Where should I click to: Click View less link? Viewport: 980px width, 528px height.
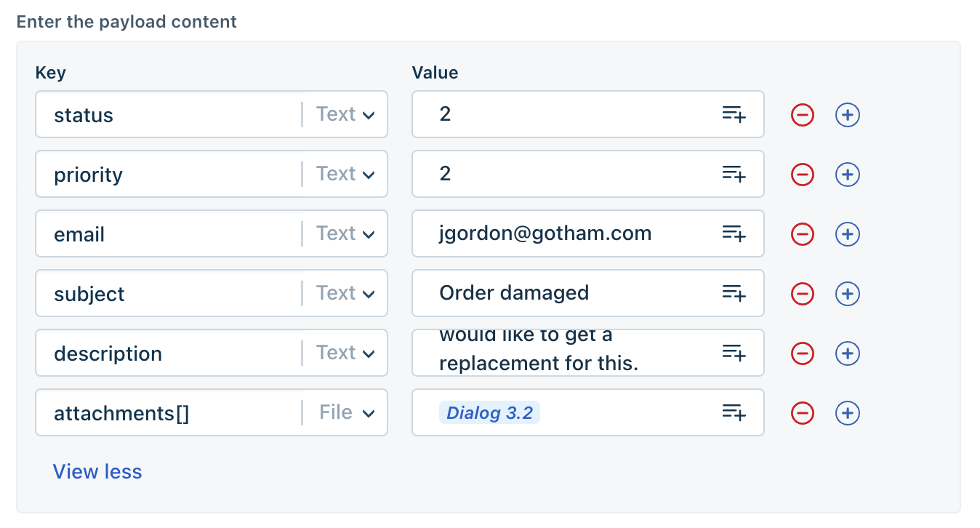(x=97, y=471)
